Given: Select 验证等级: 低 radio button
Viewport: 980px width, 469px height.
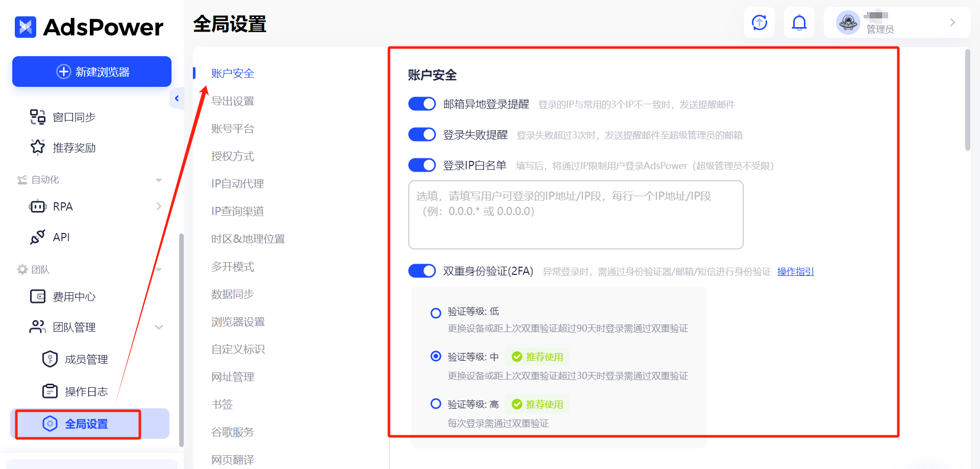Looking at the screenshot, I should pyautogui.click(x=436, y=313).
